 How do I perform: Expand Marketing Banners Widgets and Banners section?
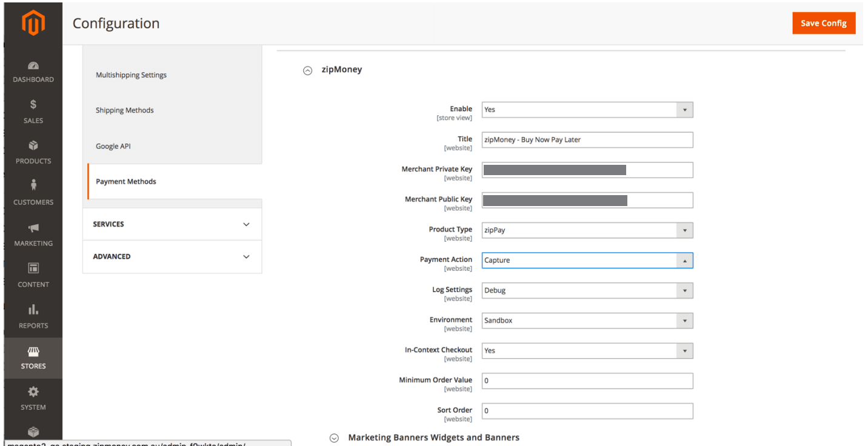coord(334,438)
